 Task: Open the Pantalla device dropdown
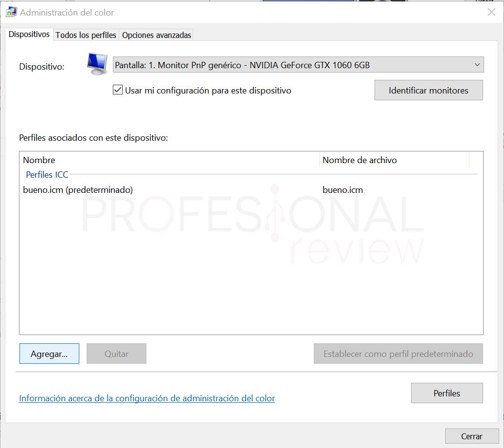(x=298, y=65)
